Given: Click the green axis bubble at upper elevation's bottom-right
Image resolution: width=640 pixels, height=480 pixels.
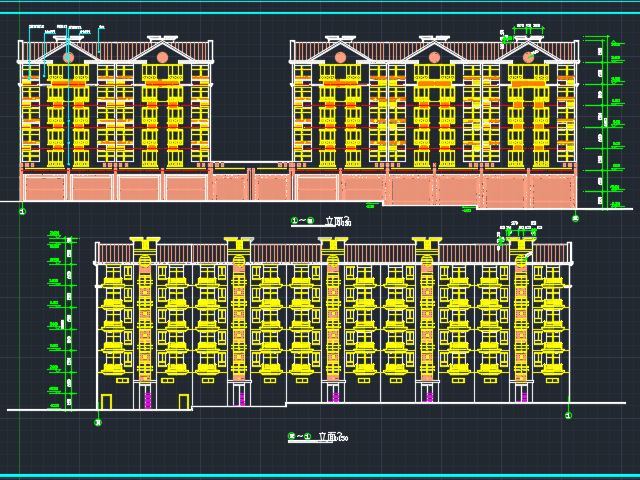Looking at the screenshot, I should [575, 218].
